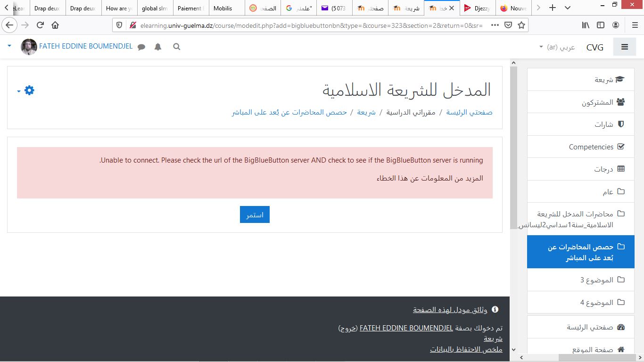Open a new browser tab
This screenshot has width=644, height=362.
(553, 8)
